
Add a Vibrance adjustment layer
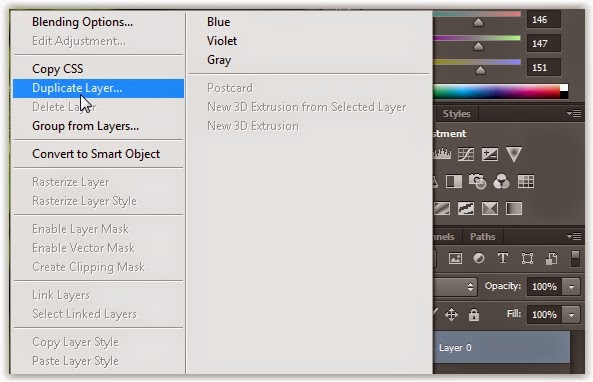[514, 154]
